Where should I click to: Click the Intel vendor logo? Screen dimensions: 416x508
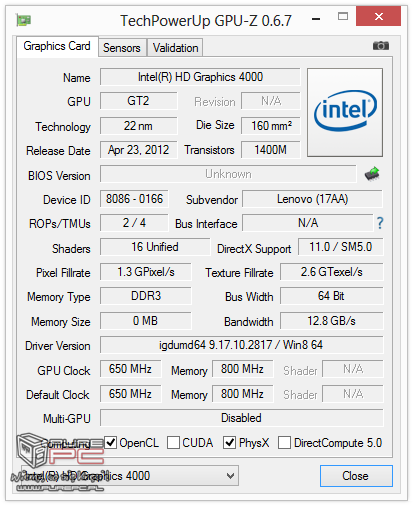click(x=345, y=112)
